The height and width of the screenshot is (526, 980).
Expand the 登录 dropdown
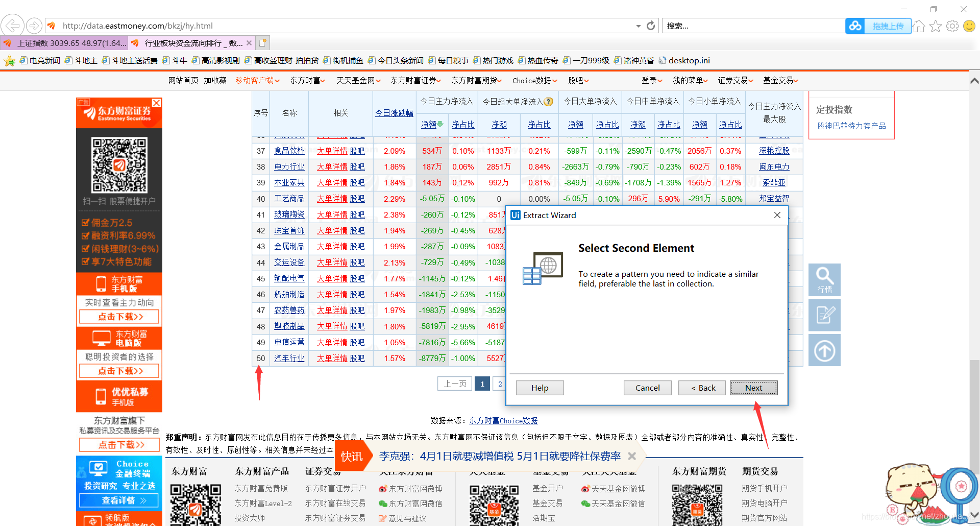tap(652, 80)
